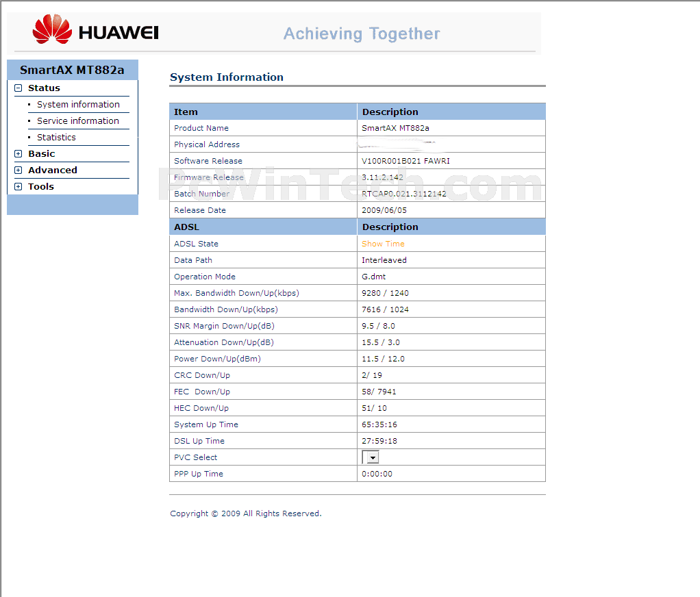Click the Attenuation Down/Up(dB) label

(x=224, y=343)
